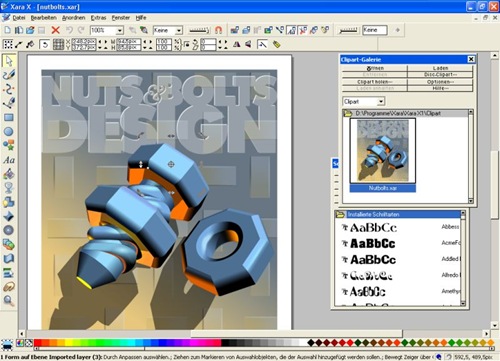This screenshot has width=500, height=361.
Task: Pick the red color swatch in color line
Action: (38, 342)
